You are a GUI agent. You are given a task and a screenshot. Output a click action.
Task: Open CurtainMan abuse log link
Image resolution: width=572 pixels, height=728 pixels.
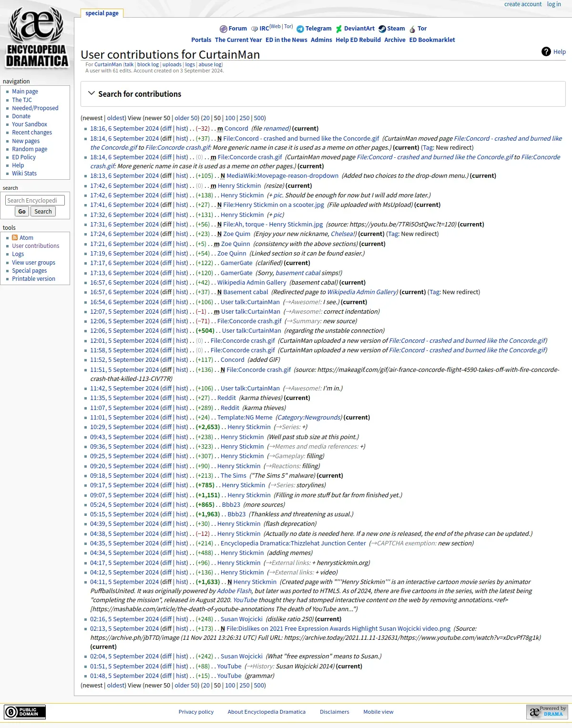tap(210, 64)
